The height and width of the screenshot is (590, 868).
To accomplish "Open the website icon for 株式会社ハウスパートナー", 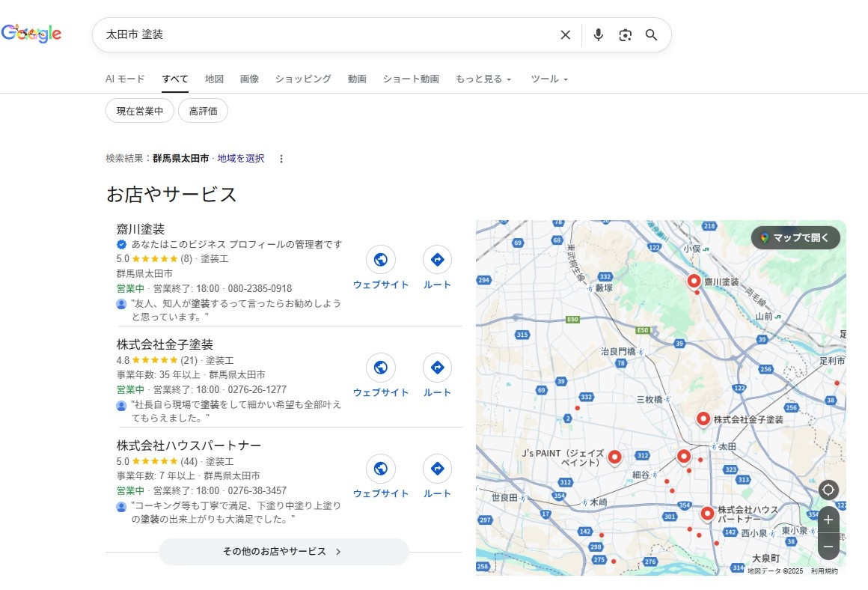I will coord(380,469).
